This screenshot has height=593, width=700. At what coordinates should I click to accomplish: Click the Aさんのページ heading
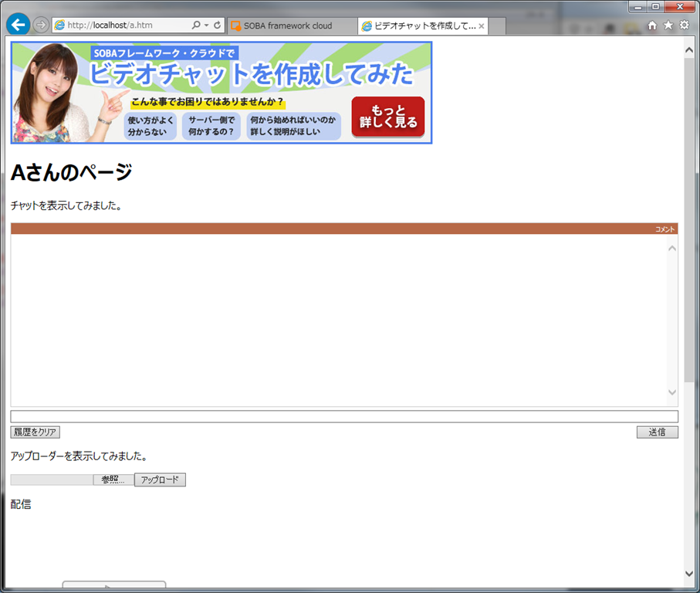pos(72,172)
